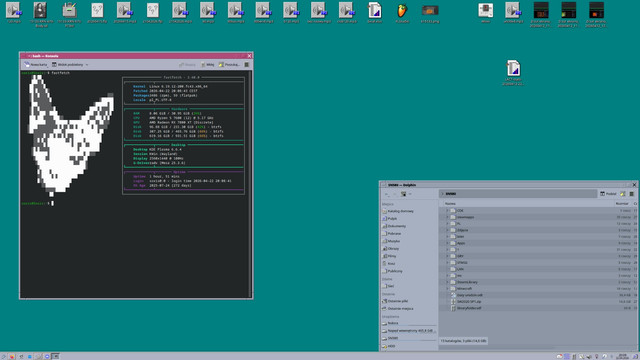
Task: Open Muzyka in Dolphin places
Action: coord(391,241)
